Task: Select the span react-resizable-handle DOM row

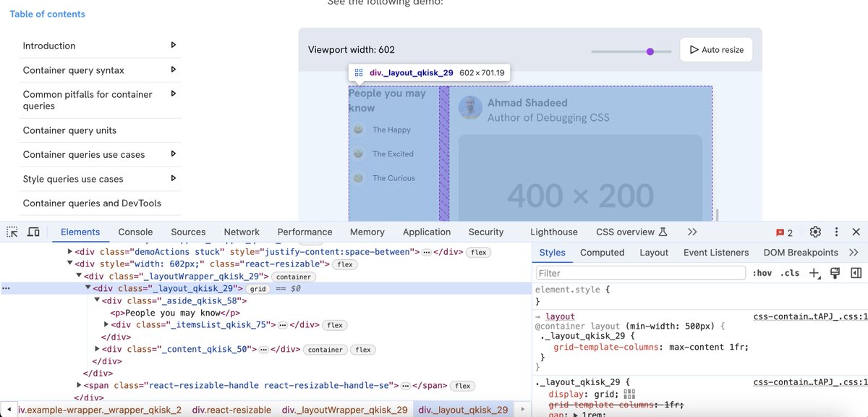Action: pos(268,386)
